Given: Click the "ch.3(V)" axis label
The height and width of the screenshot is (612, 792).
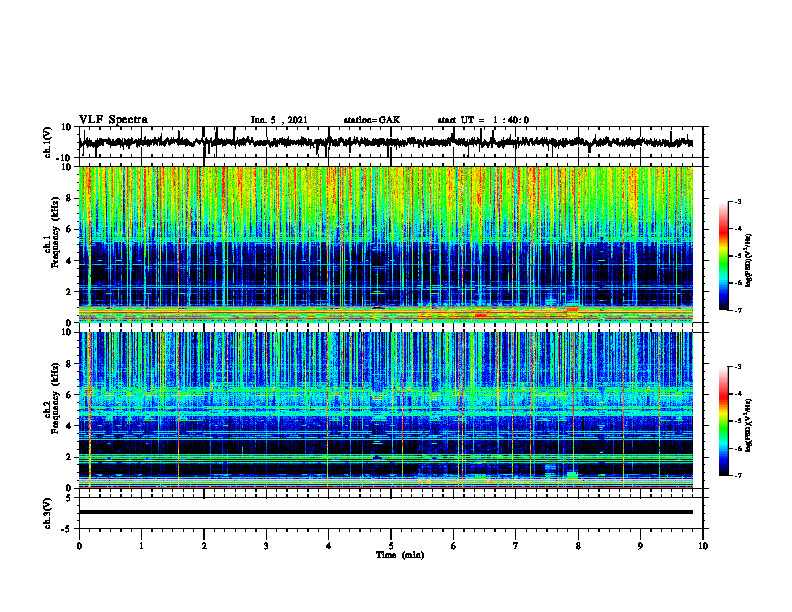Looking at the screenshot, I should click(48, 513).
